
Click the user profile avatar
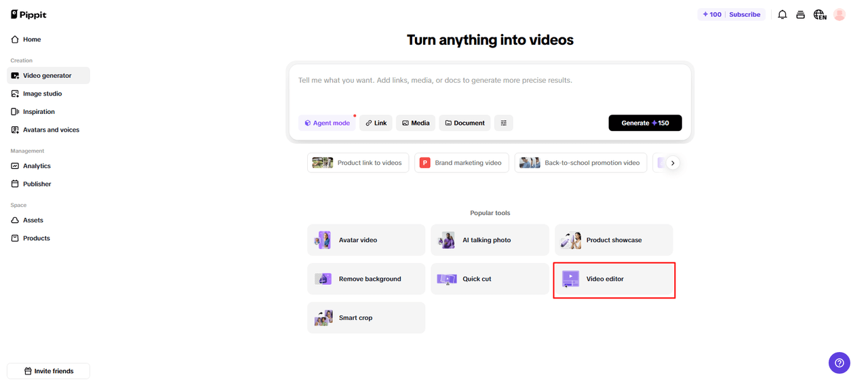pos(840,14)
